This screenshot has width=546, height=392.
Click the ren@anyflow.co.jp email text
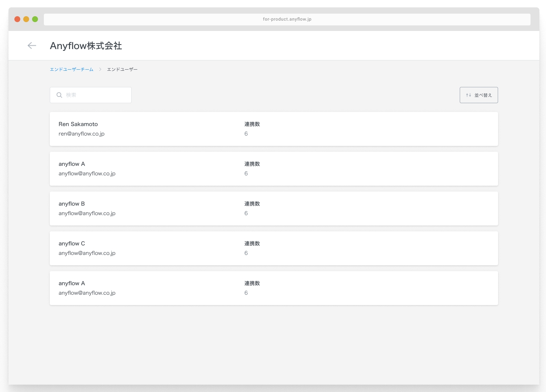pos(81,134)
